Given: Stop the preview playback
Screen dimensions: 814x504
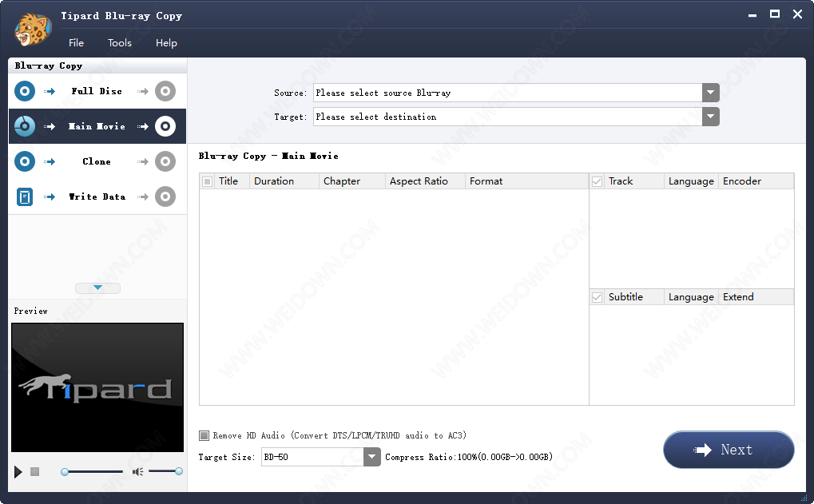Looking at the screenshot, I should [x=35, y=471].
